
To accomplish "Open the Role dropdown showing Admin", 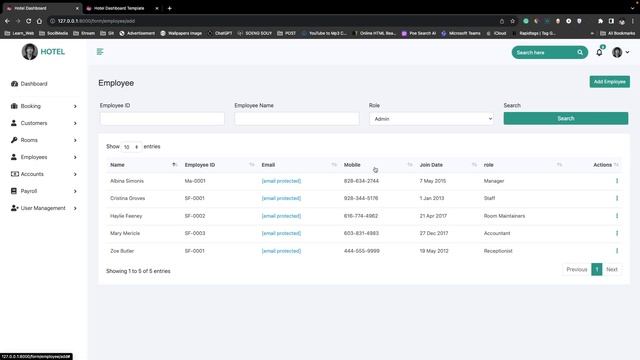I will (431, 119).
